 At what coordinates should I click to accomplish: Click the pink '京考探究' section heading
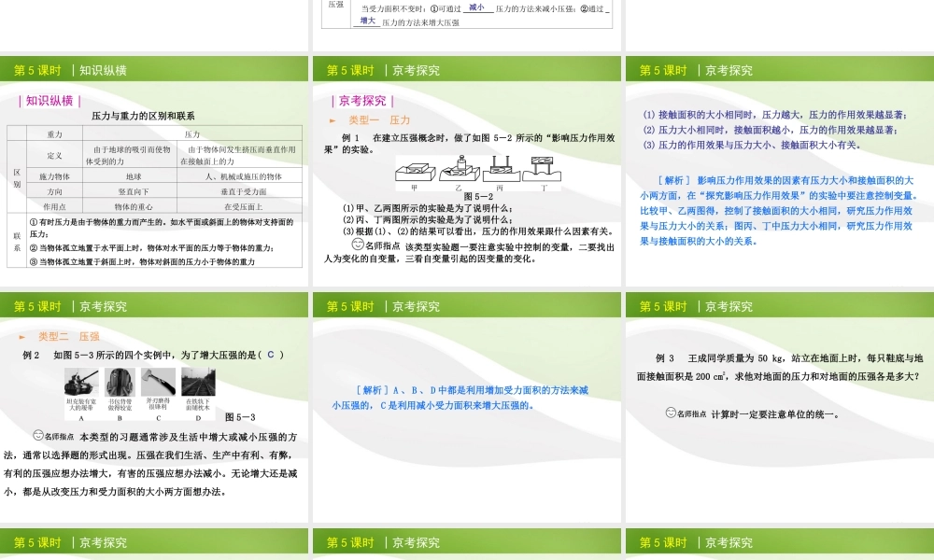tap(362, 101)
